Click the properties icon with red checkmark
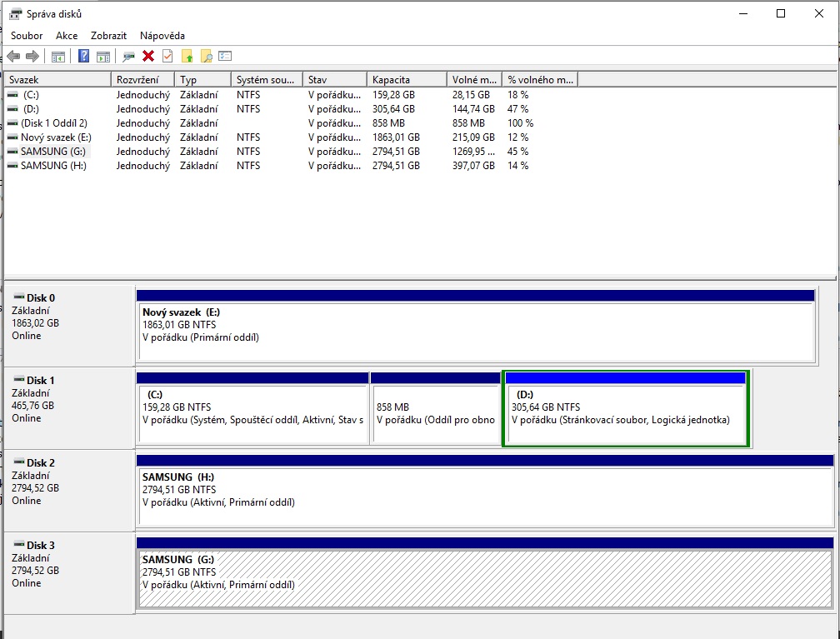This screenshot has height=639, width=840. click(167, 57)
